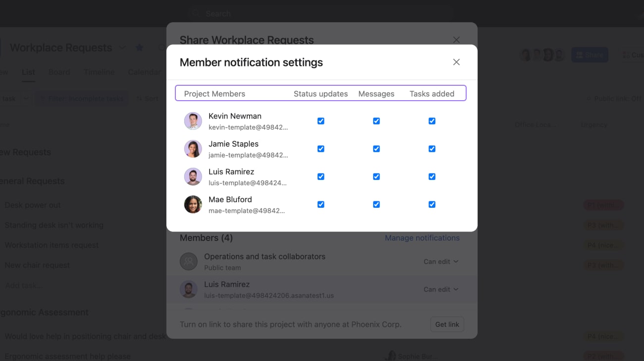Open the Standing desk isn't working task

(54, 225)
